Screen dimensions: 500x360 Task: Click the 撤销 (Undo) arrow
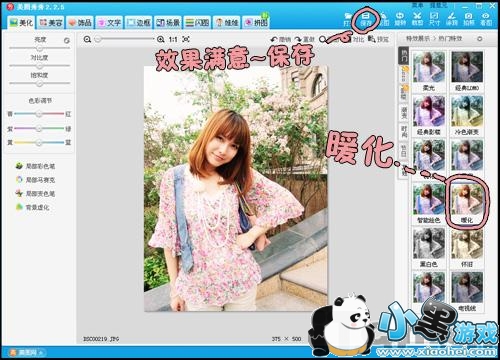[281, 39]
